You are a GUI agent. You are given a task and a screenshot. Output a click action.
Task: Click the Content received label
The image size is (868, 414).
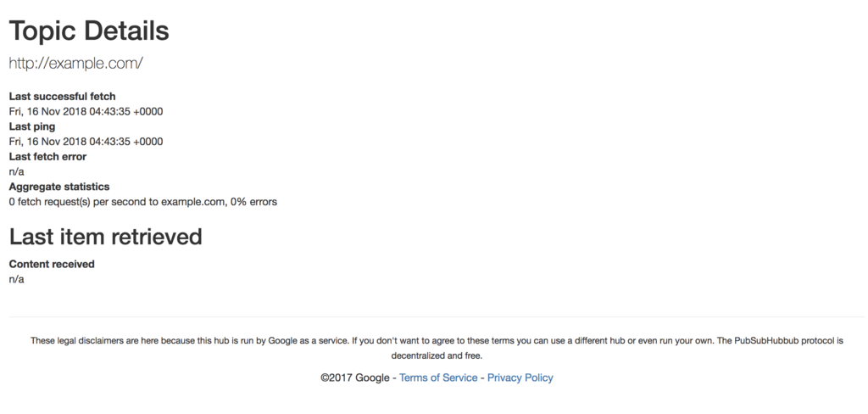click(x=52, y=265)
